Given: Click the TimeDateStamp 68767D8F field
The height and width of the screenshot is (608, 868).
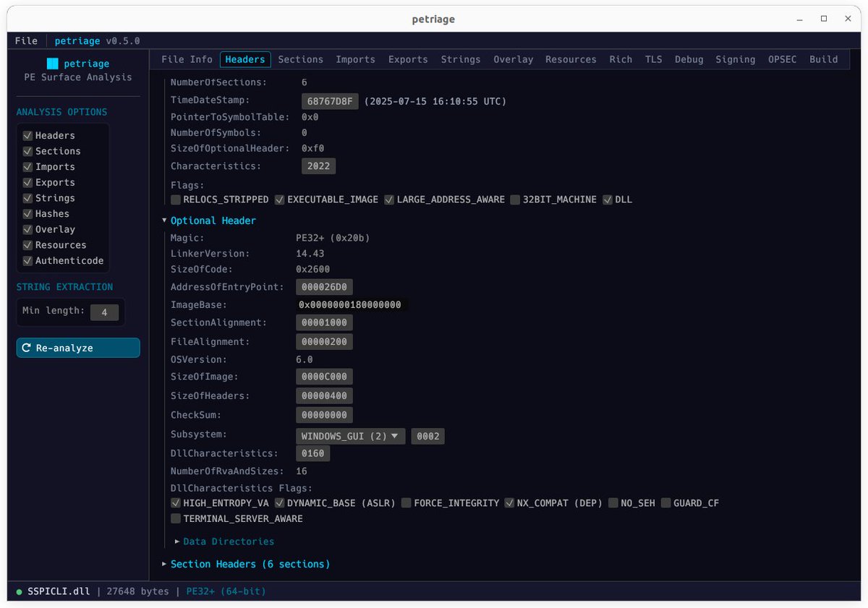Looking at the screenshot, I should pos(330,101).
